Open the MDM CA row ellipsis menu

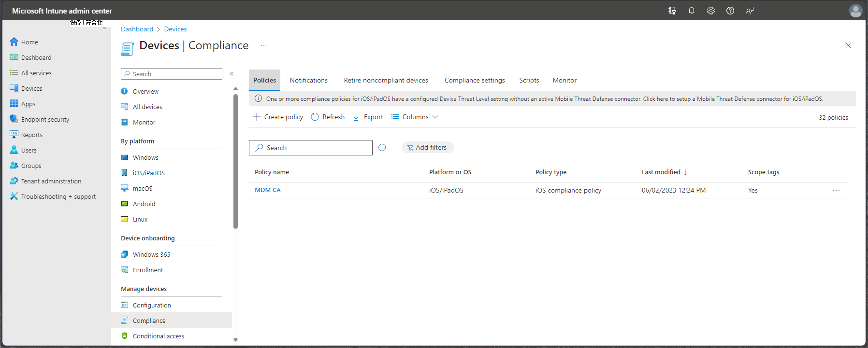pyautogui.click(x=836, y=190)
